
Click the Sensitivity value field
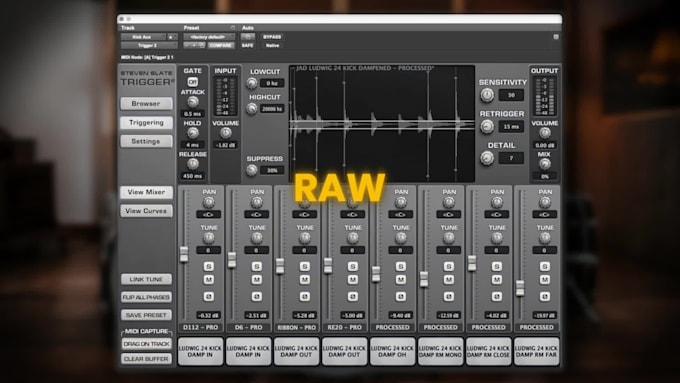[511, 95]
